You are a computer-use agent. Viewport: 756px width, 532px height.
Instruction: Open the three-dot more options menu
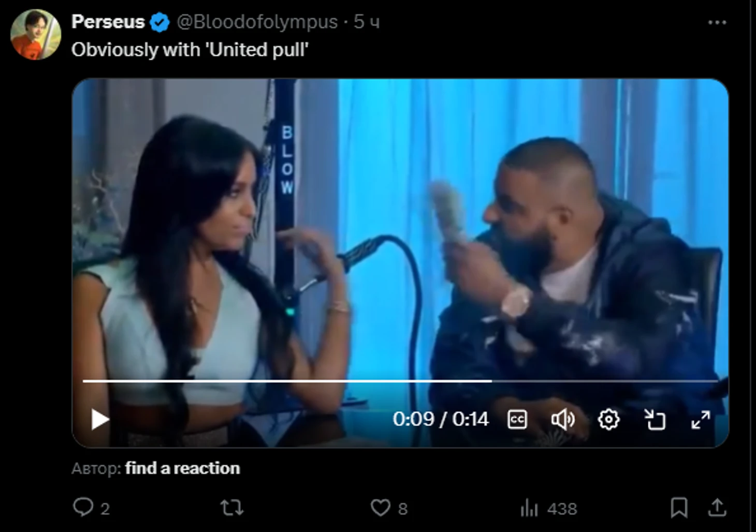[717, 22]
